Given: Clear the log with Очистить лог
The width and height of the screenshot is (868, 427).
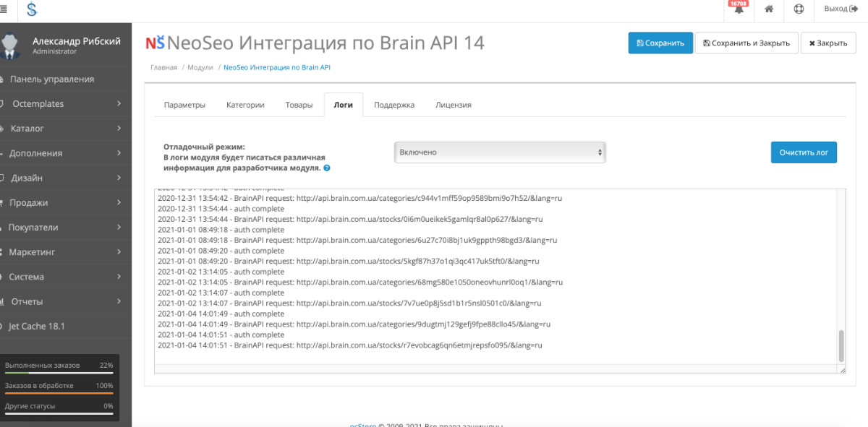Looking at the screenshot, I should [x=804, y=152].
